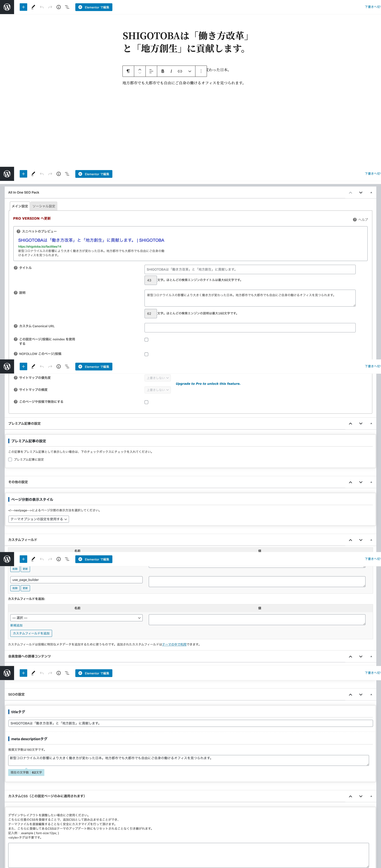Click help icon beside このページや投稿で無効にする
Screen dimensions: 381x868
coord(15,402)
